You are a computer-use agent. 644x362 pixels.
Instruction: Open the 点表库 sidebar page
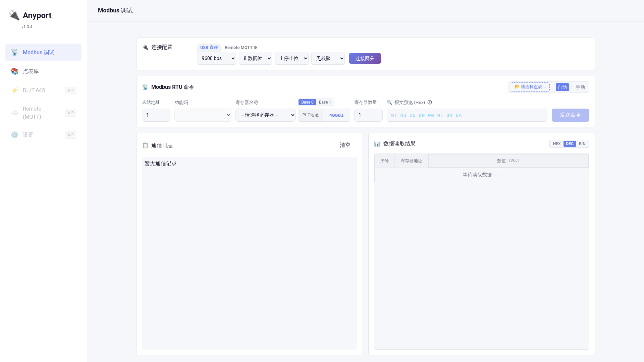coord(43,71)
